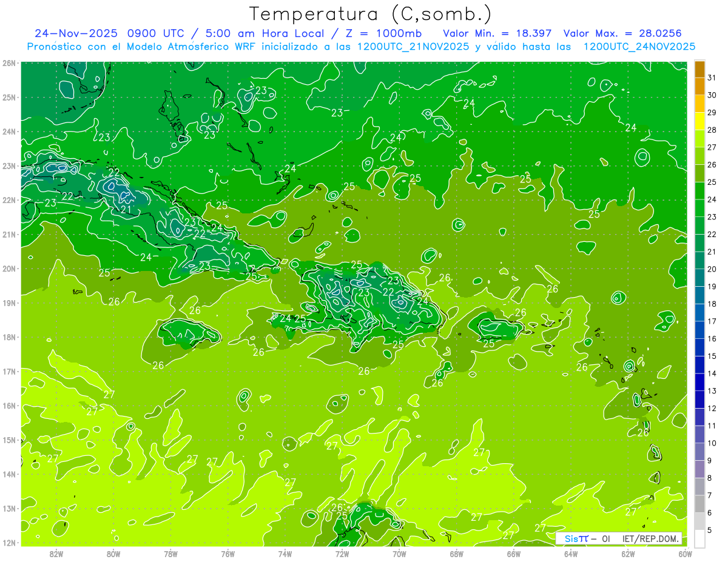The height and width of the screenshot is (562, 728).
Task: Pick the yellow colorbar segment between 28 and 29
Action: [699, 121]
